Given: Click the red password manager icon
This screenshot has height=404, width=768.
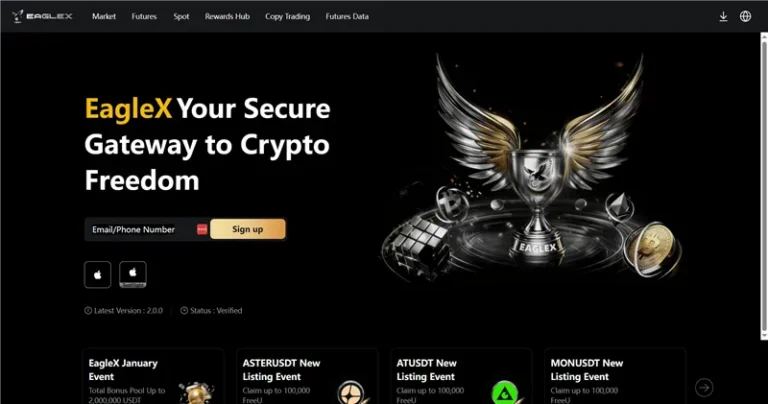Looking at the screenshot, I should pos(202,229).
